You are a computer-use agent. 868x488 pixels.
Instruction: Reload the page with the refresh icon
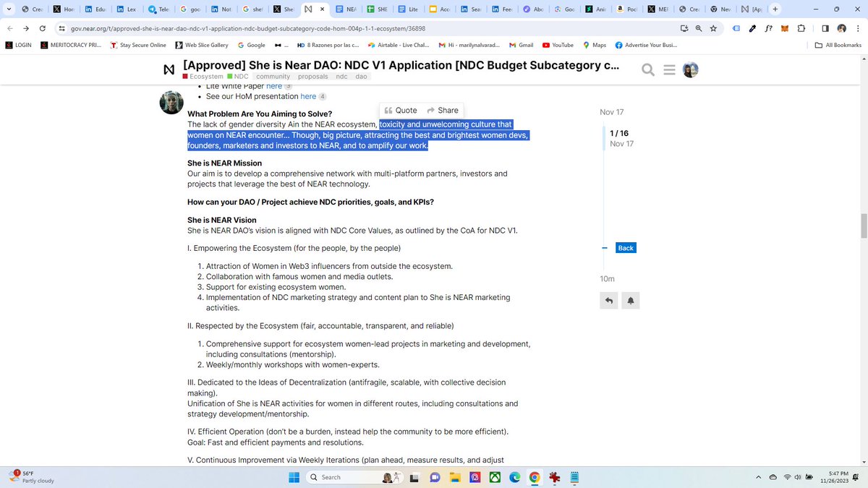point(43,28)
